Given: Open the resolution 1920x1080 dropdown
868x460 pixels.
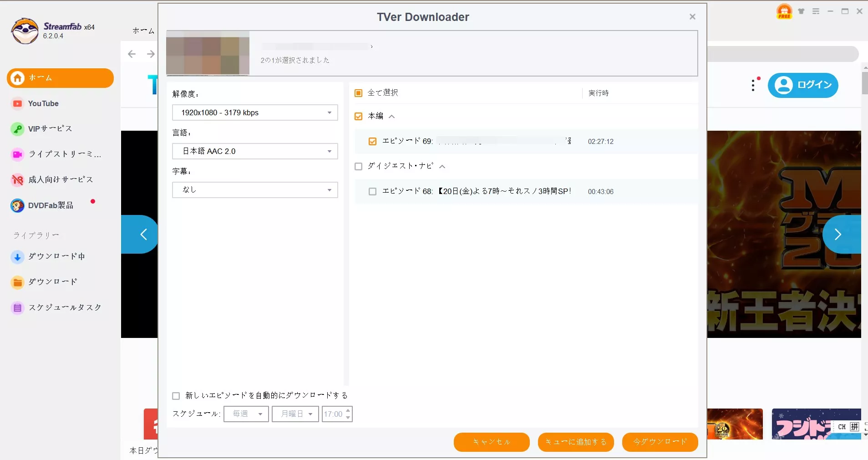Looking at the screenshot, I should [x=255, y=112].
